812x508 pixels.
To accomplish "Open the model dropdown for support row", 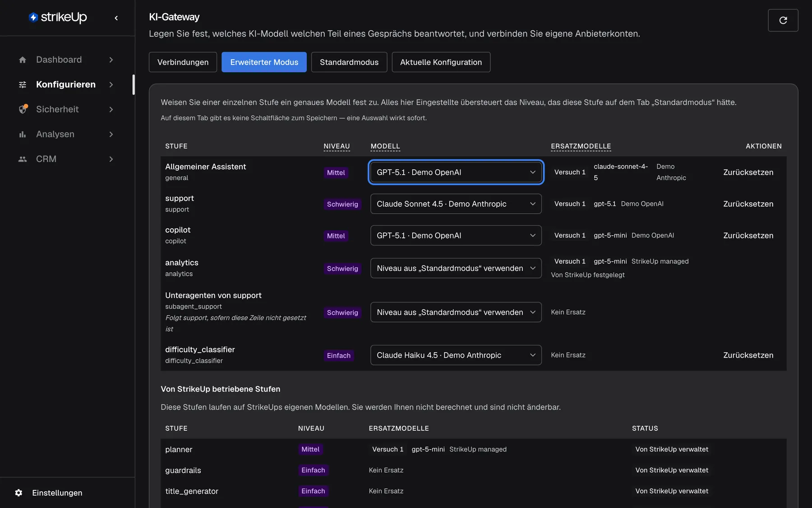I will (x=456, y=204).
